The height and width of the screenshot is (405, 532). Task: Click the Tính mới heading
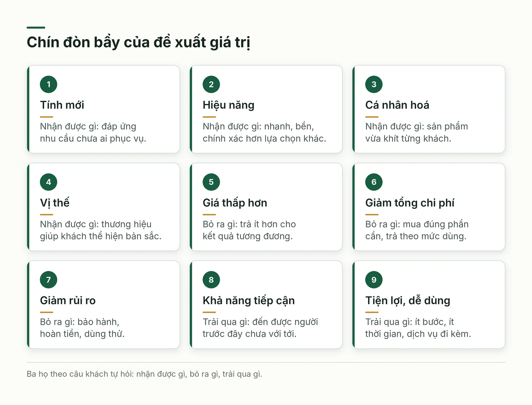[62, 105]
